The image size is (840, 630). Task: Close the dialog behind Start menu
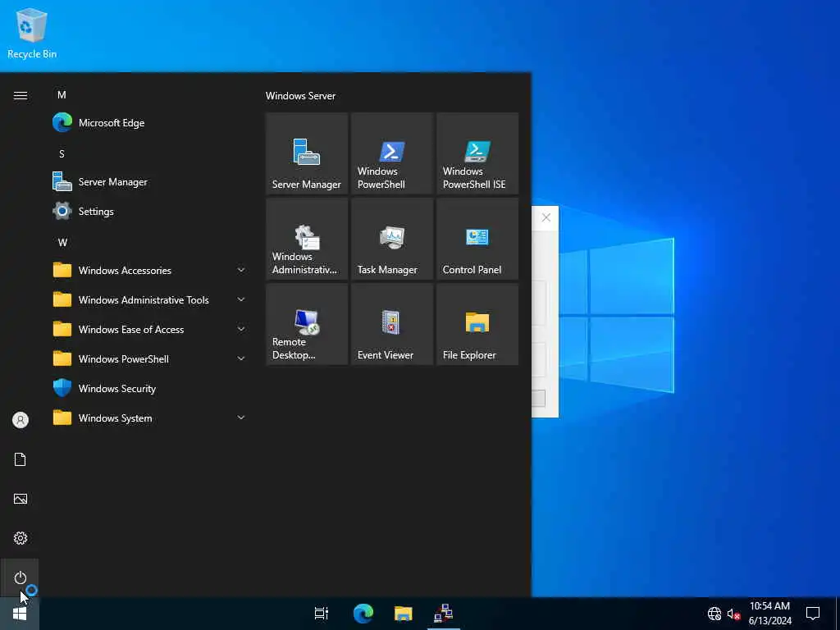click(x=546, y=217)
